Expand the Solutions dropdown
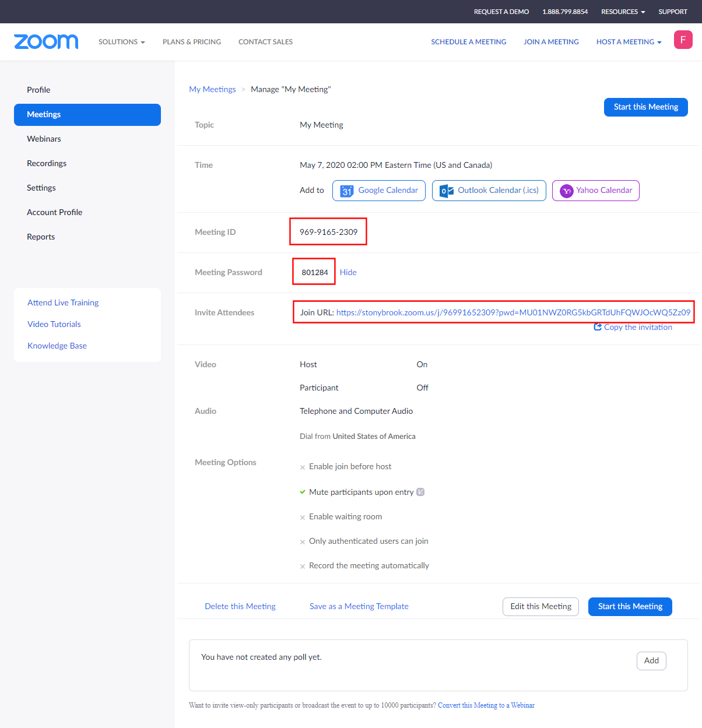Screen dimensions: 702x728 tap(121, 42)
